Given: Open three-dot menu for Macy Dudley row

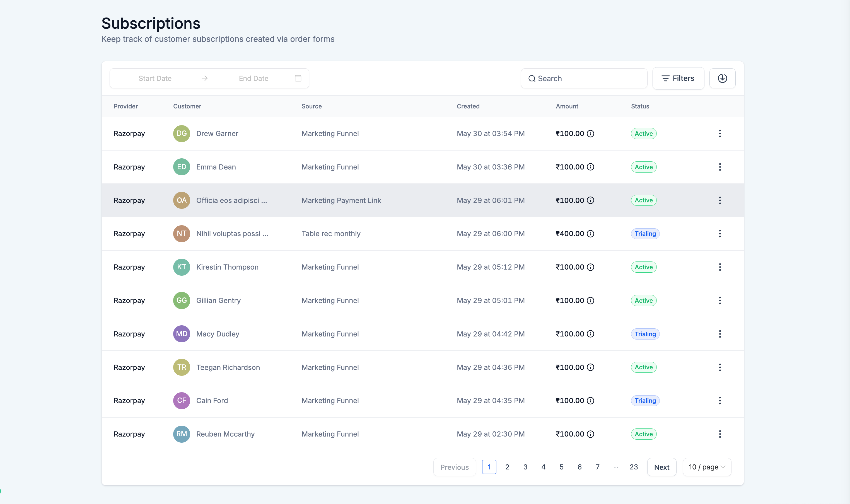Looking at the screenshot, I should [719, 334].
